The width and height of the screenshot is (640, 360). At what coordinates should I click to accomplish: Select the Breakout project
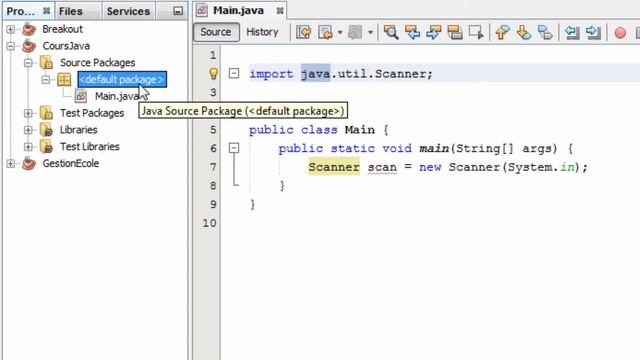(x=62, y=29)
